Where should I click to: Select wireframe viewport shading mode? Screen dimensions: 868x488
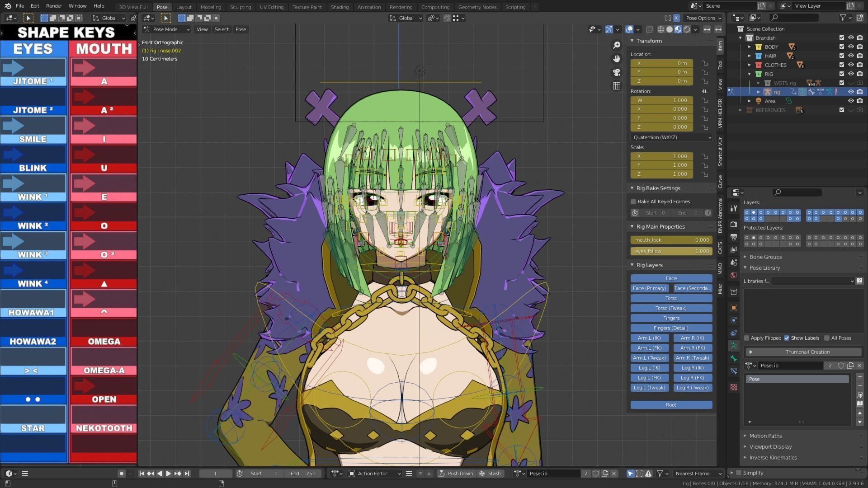point(660,29)
